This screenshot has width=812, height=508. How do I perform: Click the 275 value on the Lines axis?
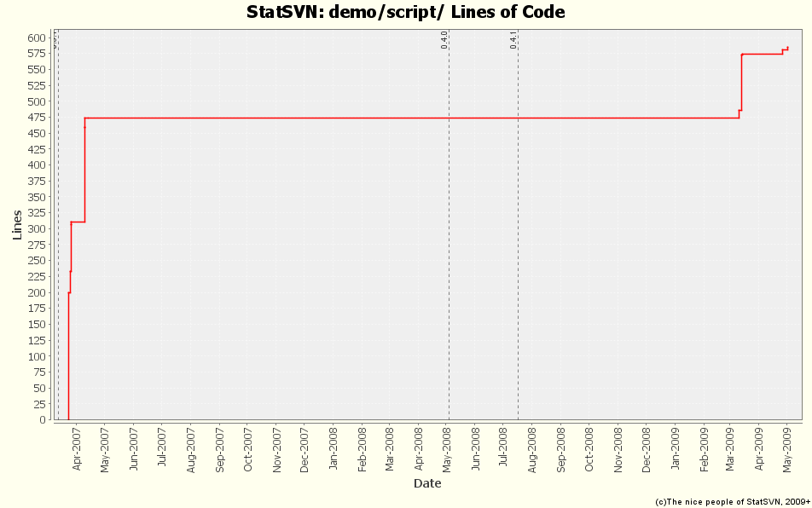(37, 245)
